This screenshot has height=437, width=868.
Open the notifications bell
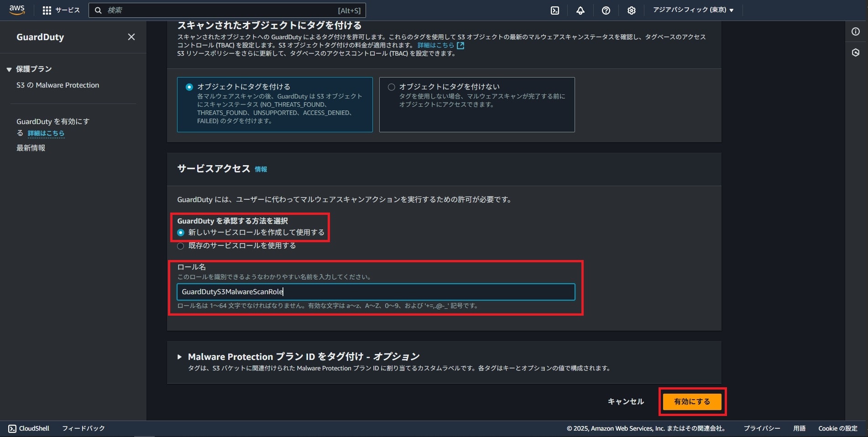[580, 10]
